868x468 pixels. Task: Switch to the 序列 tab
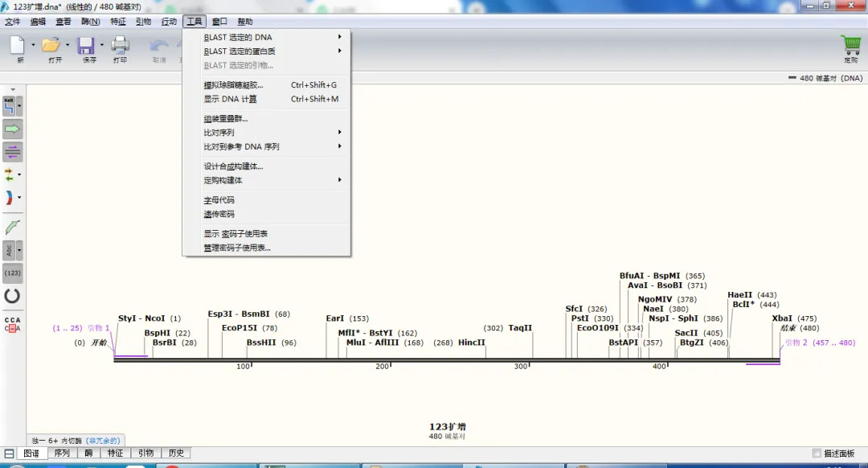pyautogui.click(x=62, y=454)
